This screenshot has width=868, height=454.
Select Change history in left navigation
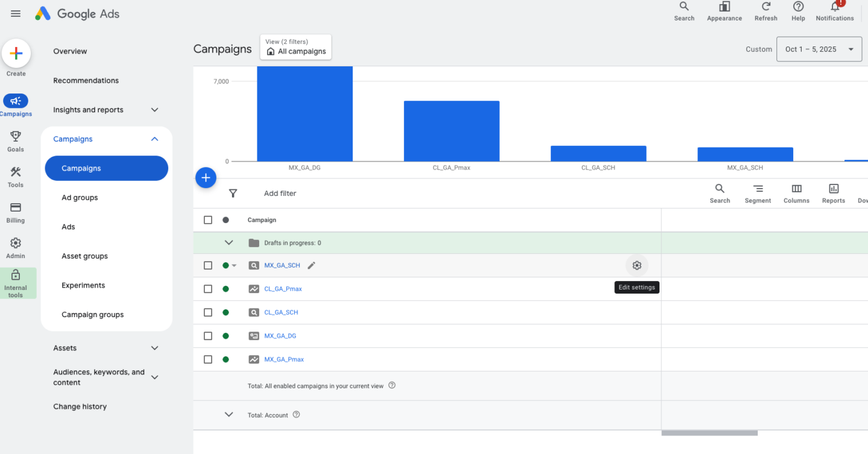(80, 406)
